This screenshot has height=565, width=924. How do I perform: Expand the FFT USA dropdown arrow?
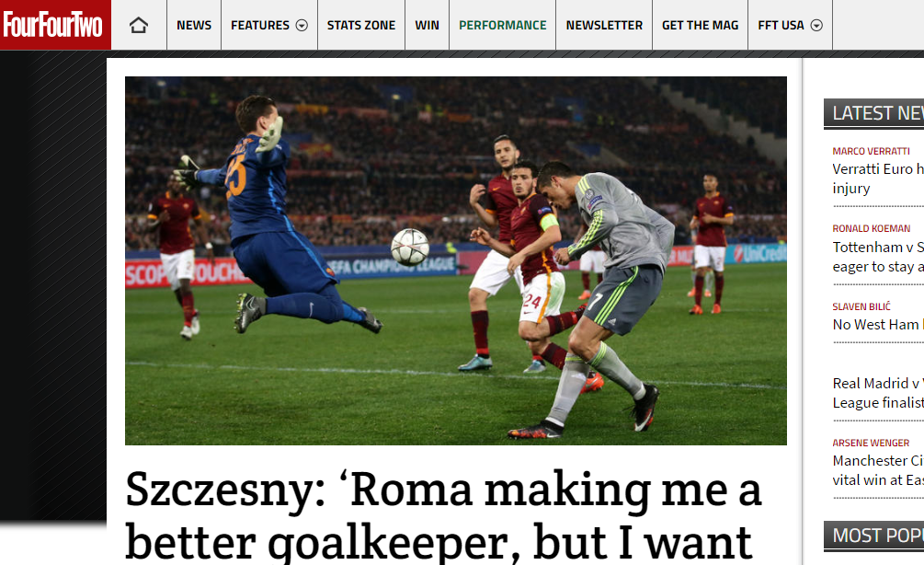pyautogui.click(x=816, y=26)
